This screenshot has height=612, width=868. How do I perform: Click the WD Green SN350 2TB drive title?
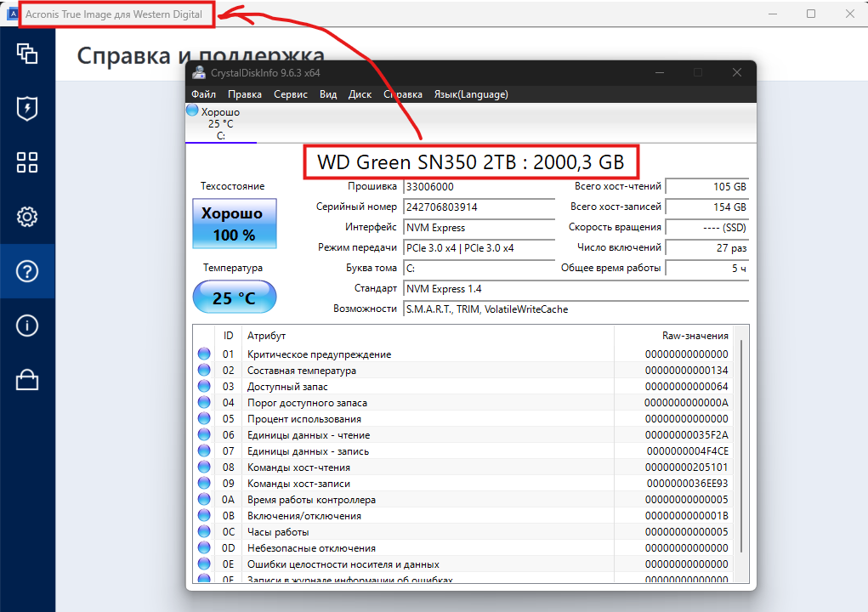pos(471,162)
